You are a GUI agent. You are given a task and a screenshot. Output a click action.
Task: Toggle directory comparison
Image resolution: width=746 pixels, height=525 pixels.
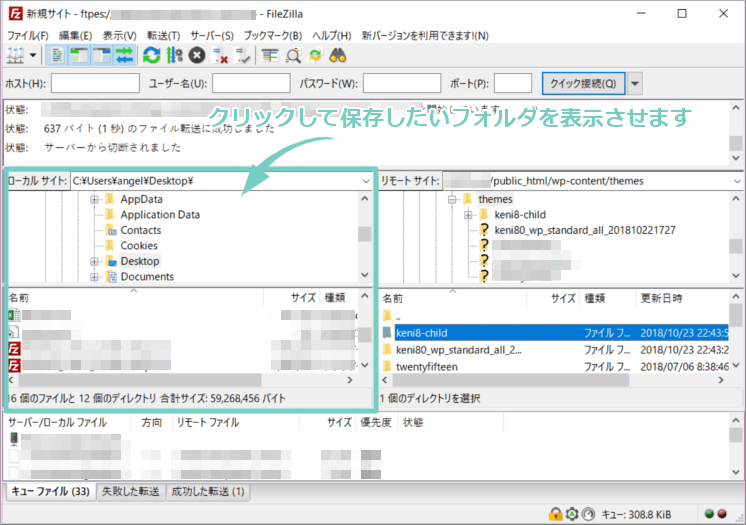293,56
